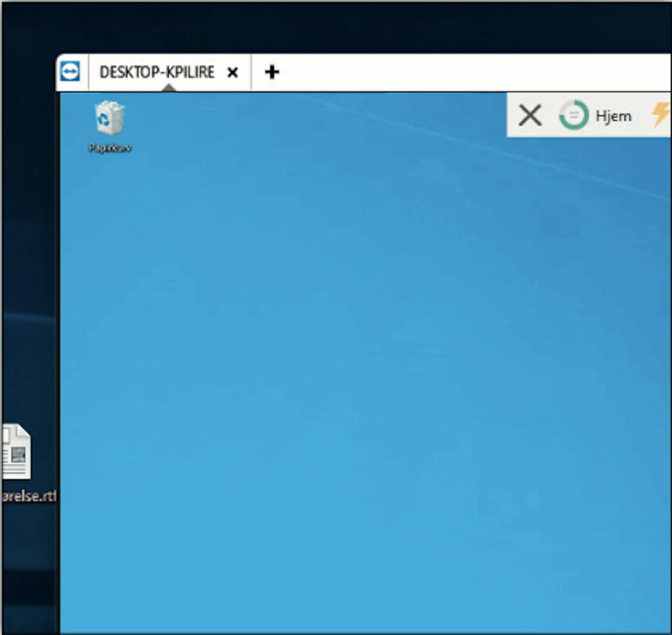Screen dimensions: 672x635
Task: Open the Hjem toolbar menu label
Action: point(613,116)
